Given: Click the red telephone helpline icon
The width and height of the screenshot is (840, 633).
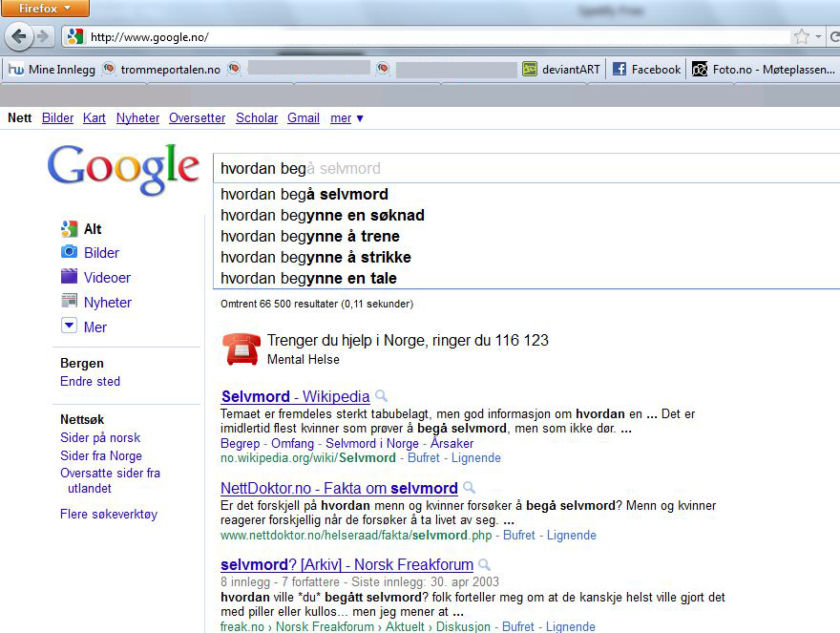Looking at the screenshot, I should click(241, 348).
